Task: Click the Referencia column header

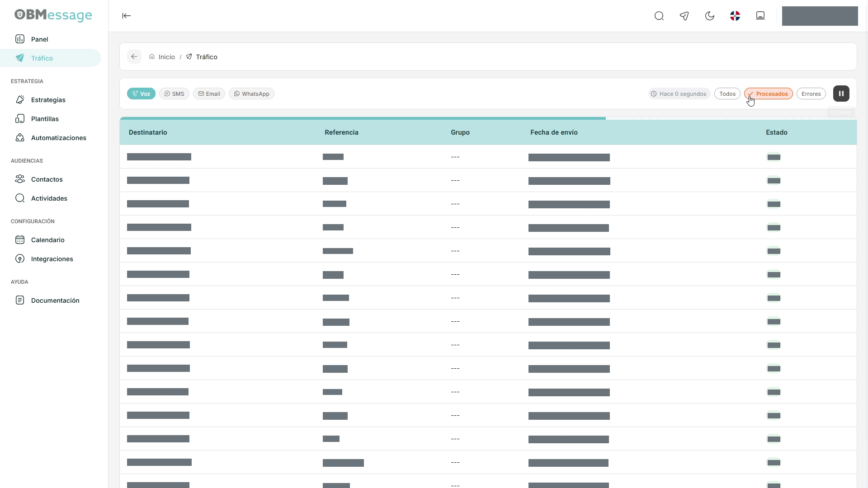Action: [x=341, y=132]
